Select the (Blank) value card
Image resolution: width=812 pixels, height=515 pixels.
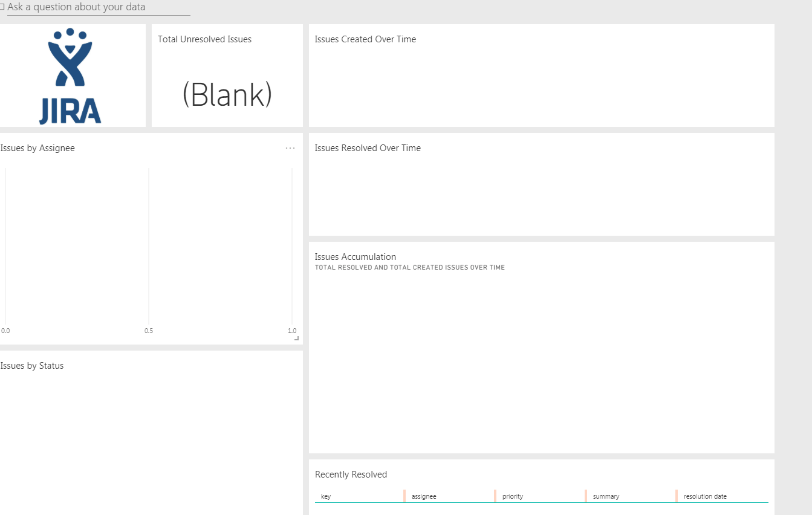point(227,95)
